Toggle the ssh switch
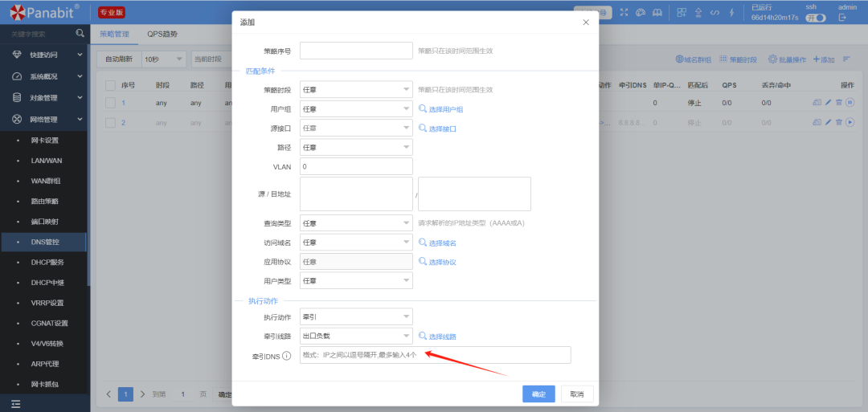 coord(816,18)
